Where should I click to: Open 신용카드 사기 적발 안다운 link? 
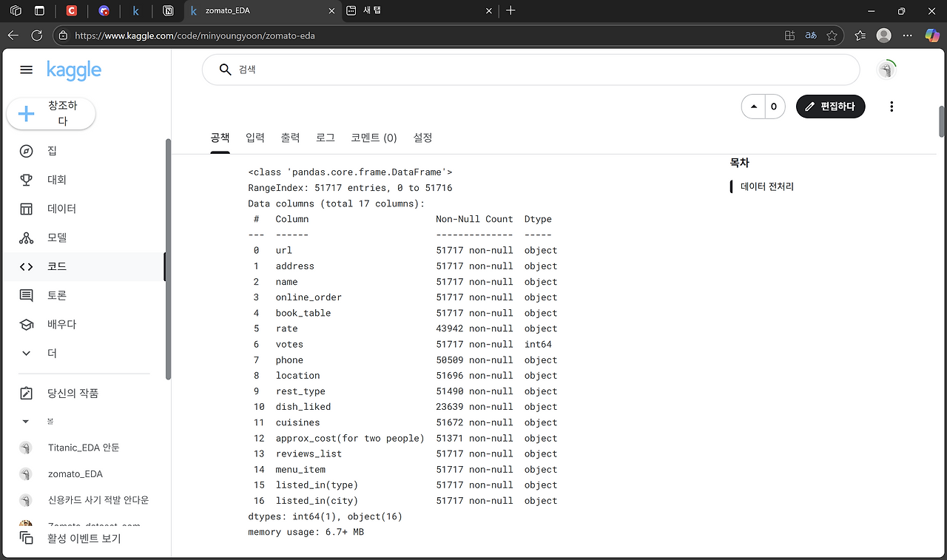point(98,500)
